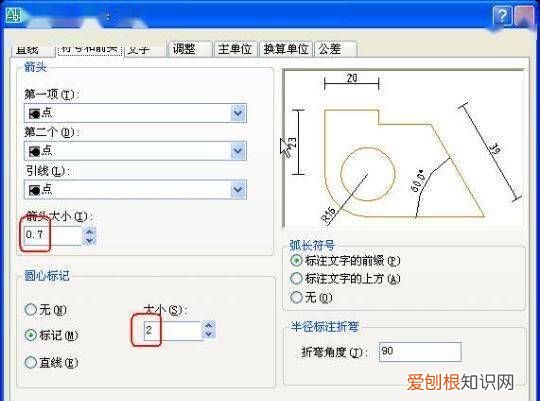Click the dot arrowhead icon in 引线
This screenshot has height=401, width=540.
click(34, 190)
